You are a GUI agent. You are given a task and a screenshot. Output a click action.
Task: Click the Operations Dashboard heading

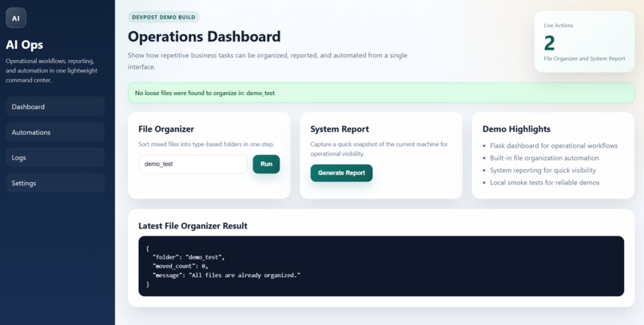pyautogui.click(x=204, y=37)
